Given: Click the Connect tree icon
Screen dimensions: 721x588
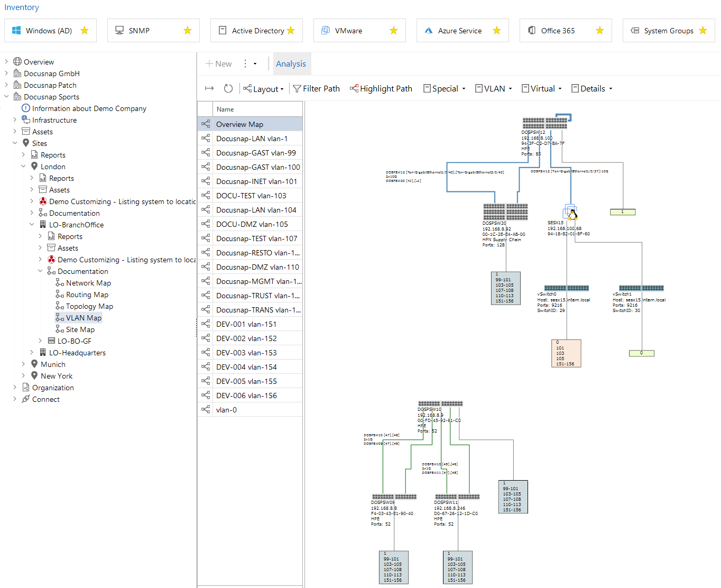Looking at the screenshot, I should [x=26, y=399].
